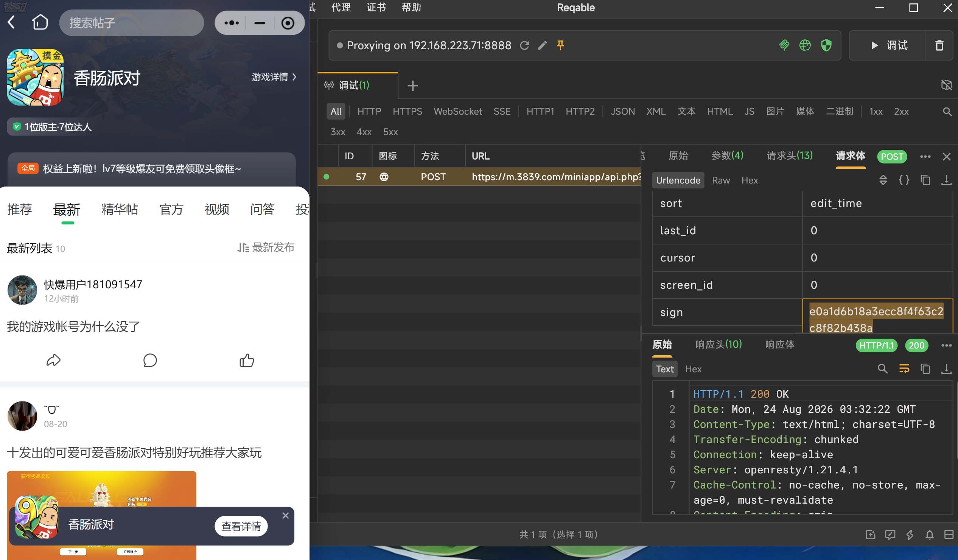Toggle the SSL shield icon
958x560 pixels.
click(826, 45)
